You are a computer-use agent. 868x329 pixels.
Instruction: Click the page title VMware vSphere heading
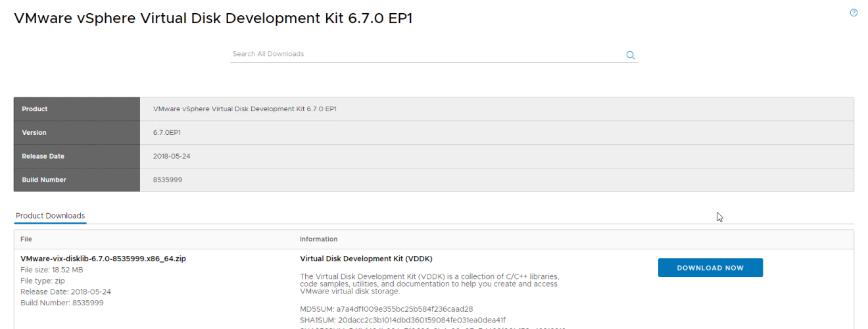click(x=213, y=18)
